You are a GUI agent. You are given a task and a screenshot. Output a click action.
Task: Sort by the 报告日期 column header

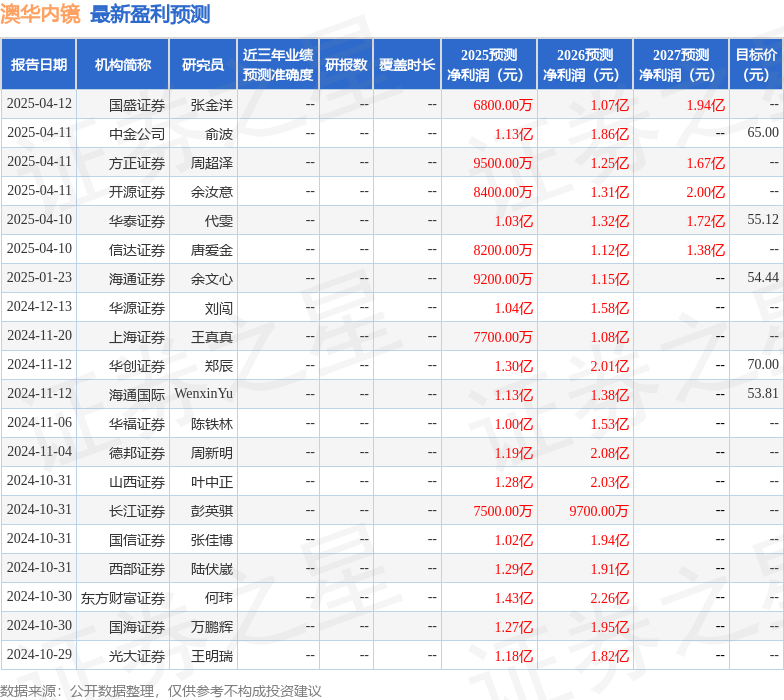point(39,65)
